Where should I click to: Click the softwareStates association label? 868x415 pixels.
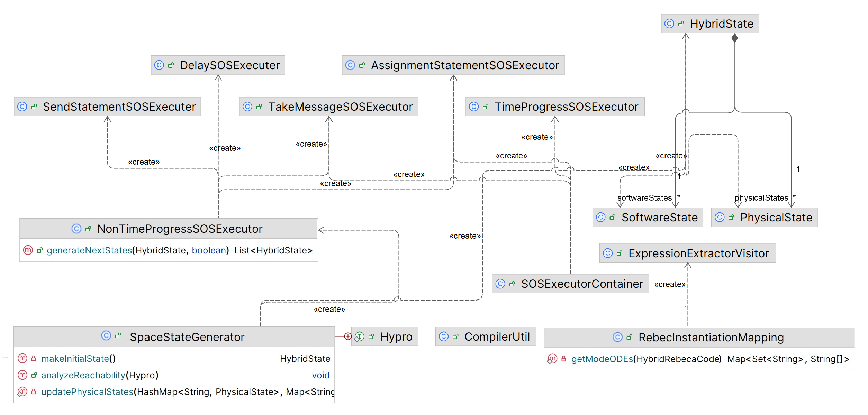point(644,198)
